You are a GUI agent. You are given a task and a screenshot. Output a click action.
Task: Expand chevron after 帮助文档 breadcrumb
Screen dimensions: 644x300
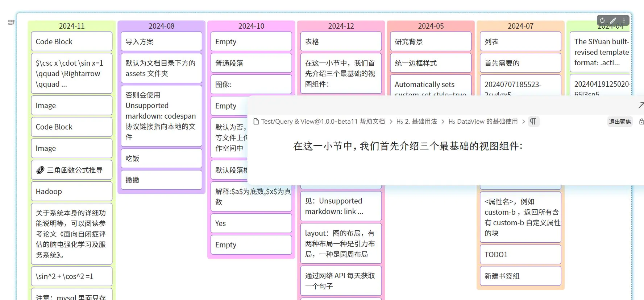(x=391, y=122)
